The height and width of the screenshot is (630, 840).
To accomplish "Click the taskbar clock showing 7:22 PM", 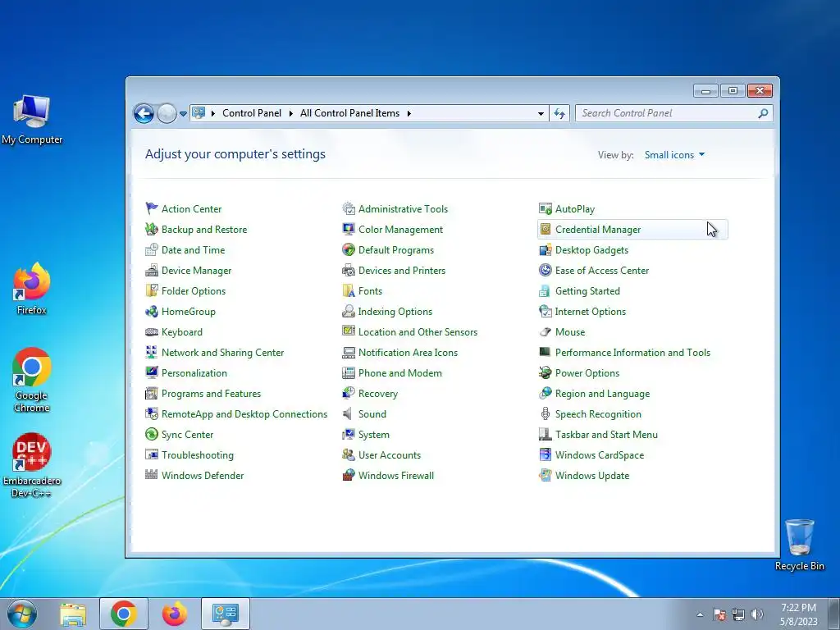I will tap(798, 614).
